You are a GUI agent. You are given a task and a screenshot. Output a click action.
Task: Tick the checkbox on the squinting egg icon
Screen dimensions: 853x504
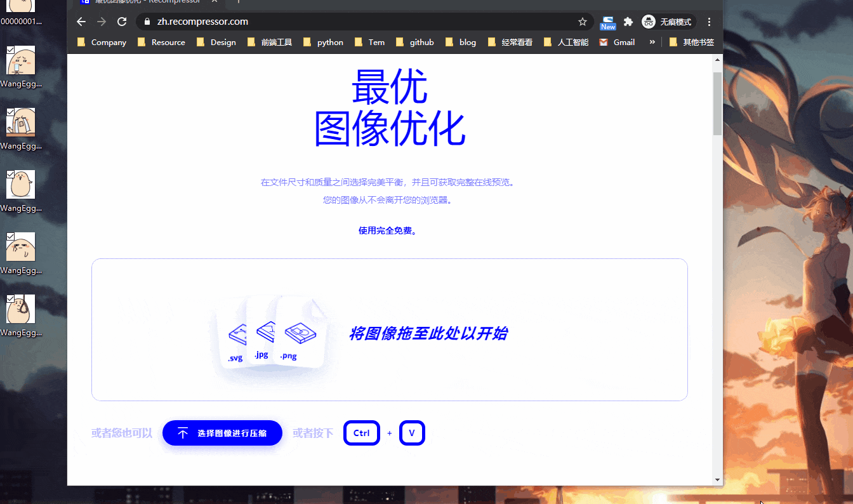coord(11,236)
